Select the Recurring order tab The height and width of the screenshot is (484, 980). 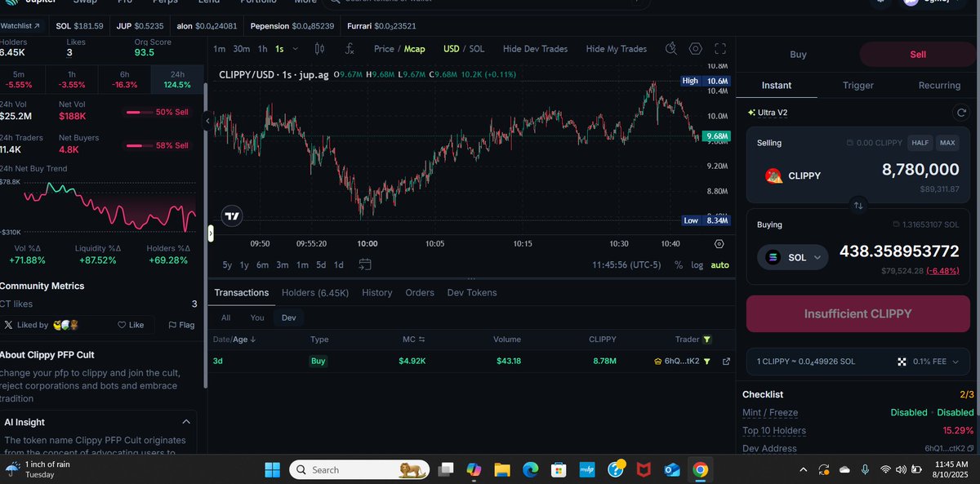939,85
